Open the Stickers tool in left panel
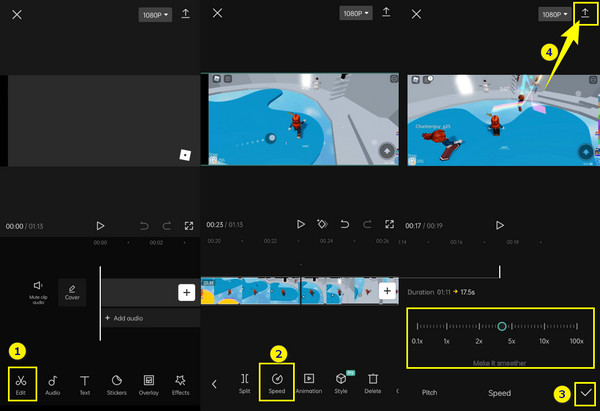The image size is (600, 411). coord(116,385)
